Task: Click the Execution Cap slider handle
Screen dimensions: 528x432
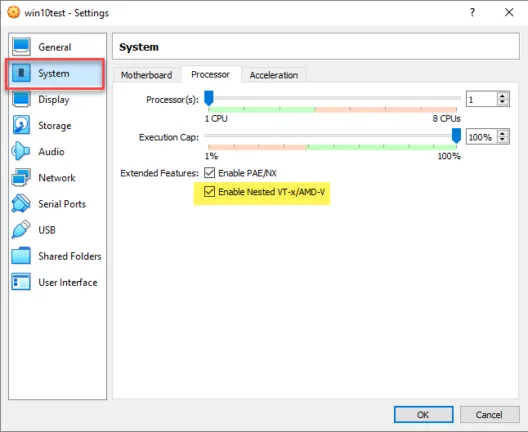Action: click(456, 136)
